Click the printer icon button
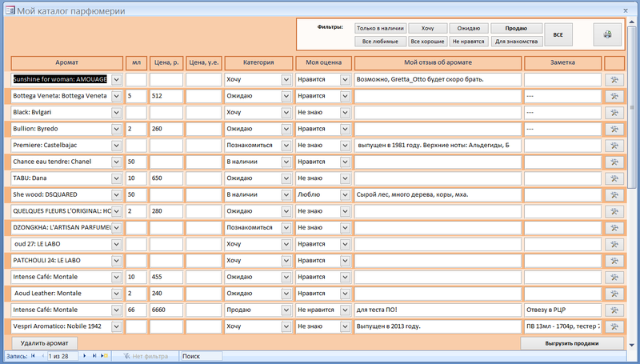Screen dimensions: 640x364 point(607,34)
